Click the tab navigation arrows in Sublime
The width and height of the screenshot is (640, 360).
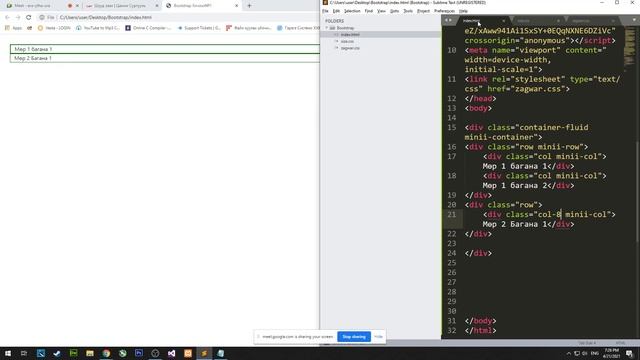(448, 20)
